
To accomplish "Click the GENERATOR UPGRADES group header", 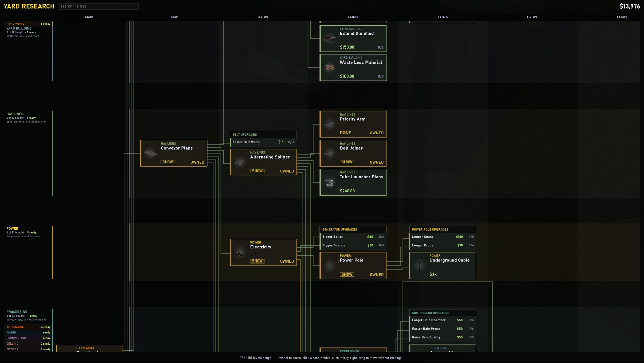I will pyautogui.click(x=353, y=229).
